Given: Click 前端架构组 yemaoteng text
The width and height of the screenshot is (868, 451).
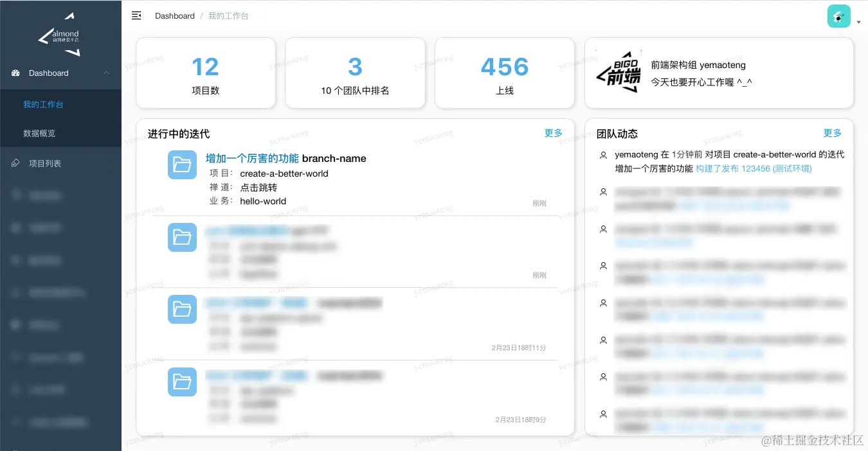Looking at the screenshot, I should (x=698, y=65).
